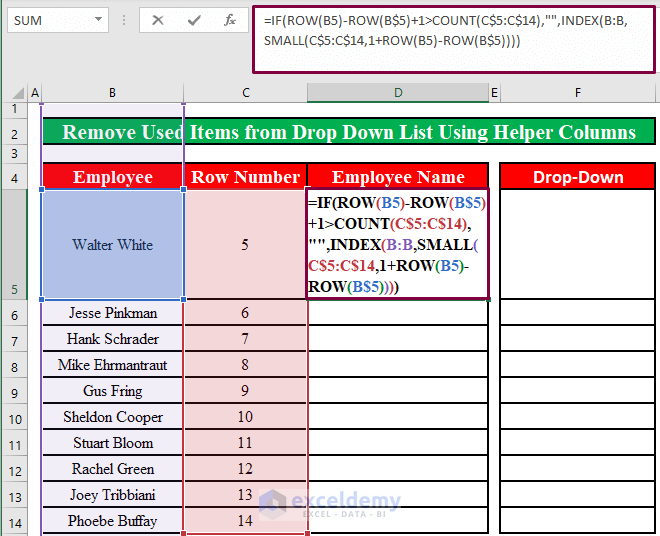Click the formula bar resize dots handle

point(124,20)
